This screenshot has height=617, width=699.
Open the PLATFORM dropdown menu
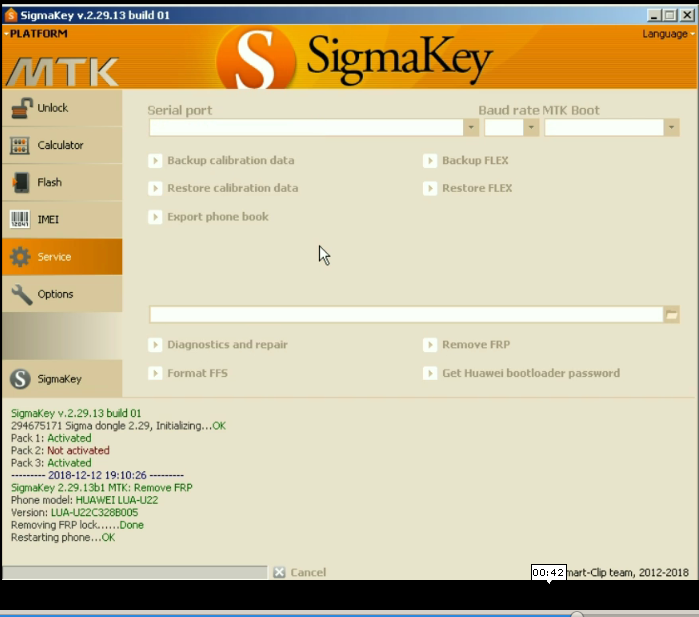pos(36,34)
